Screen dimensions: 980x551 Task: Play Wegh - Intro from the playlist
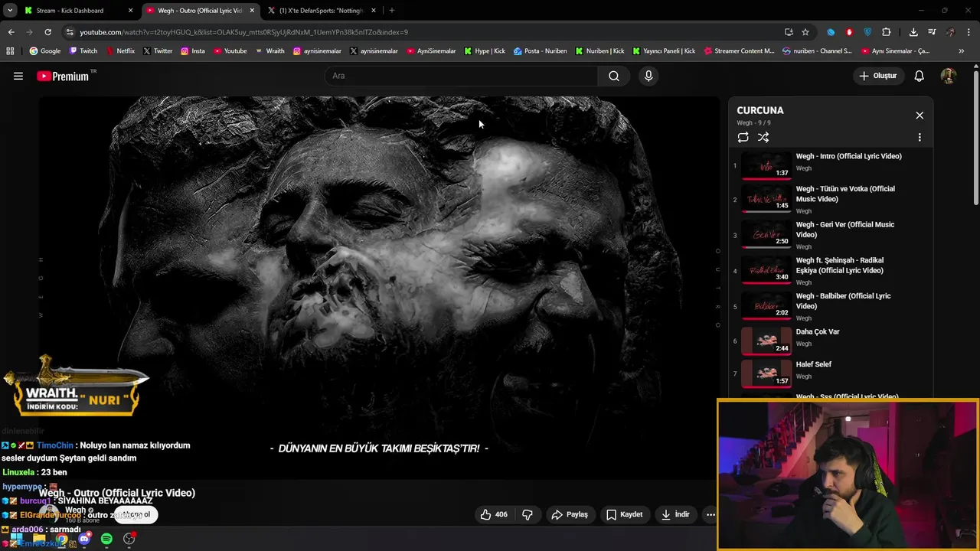click(831, 164)
